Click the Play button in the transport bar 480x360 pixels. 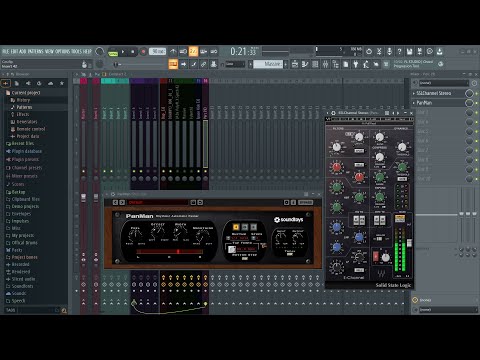click(123, 52)
